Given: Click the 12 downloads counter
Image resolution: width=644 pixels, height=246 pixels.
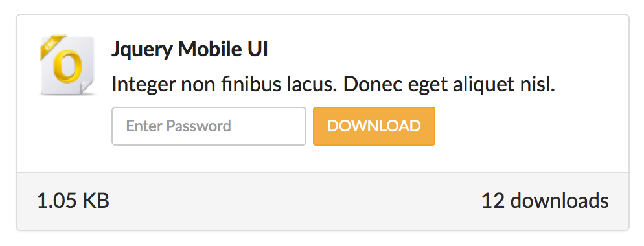Looking at the screenshot, I should [x=545, y=201].
